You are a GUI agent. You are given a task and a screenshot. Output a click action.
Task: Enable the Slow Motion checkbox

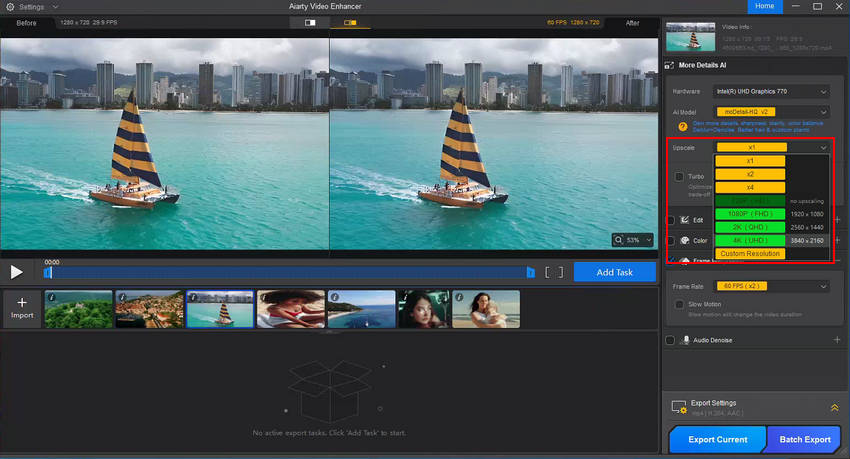tap(679, 305)
